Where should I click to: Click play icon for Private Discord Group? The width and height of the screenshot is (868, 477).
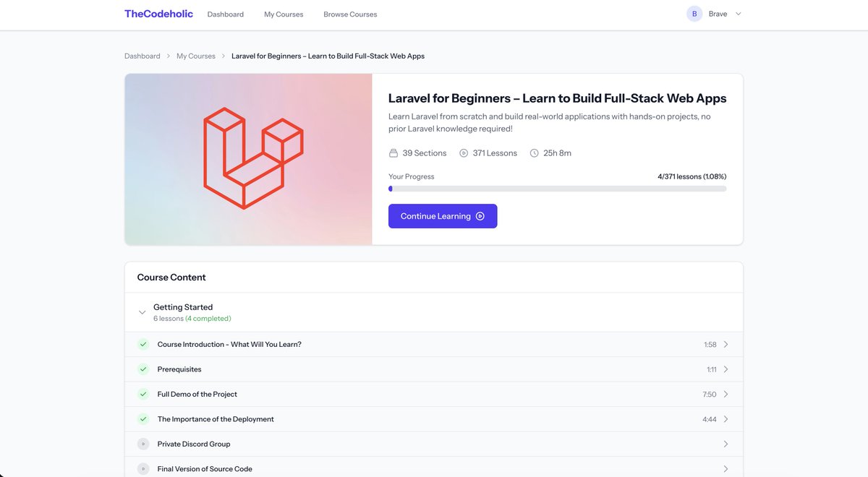143,444
